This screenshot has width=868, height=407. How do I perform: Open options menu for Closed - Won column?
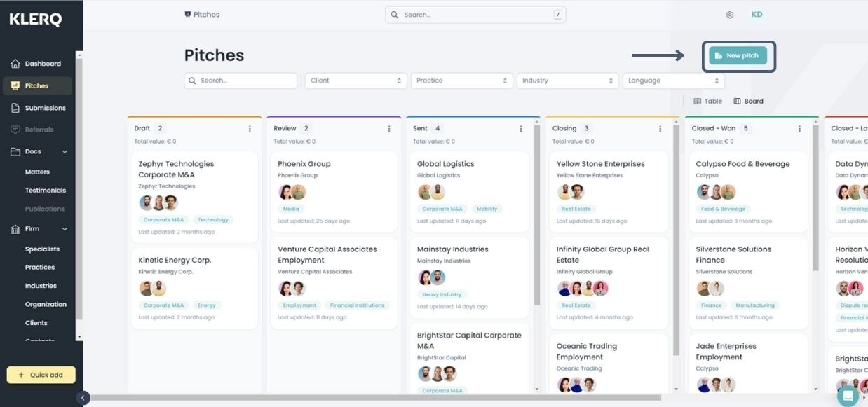click(799, 129)
